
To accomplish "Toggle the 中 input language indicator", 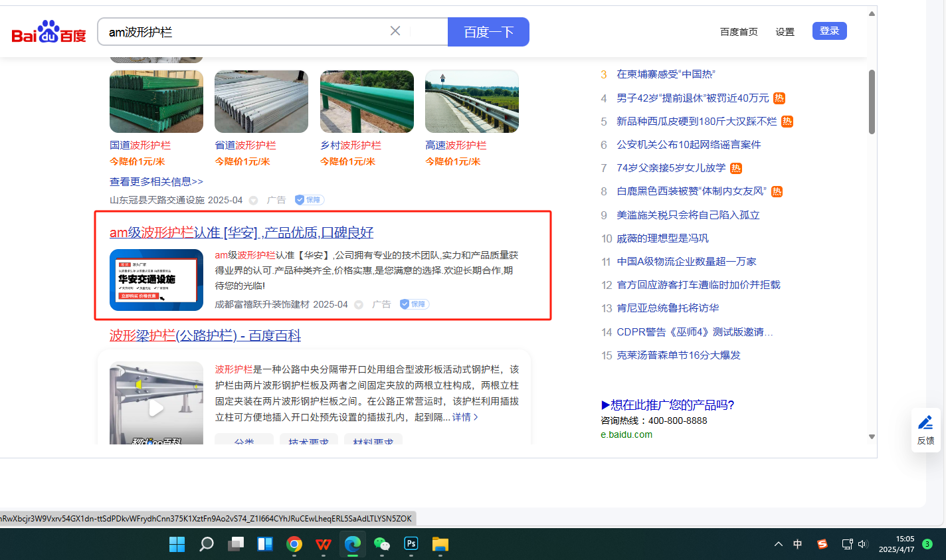I will pyautogui.click(x=797, y=544).
